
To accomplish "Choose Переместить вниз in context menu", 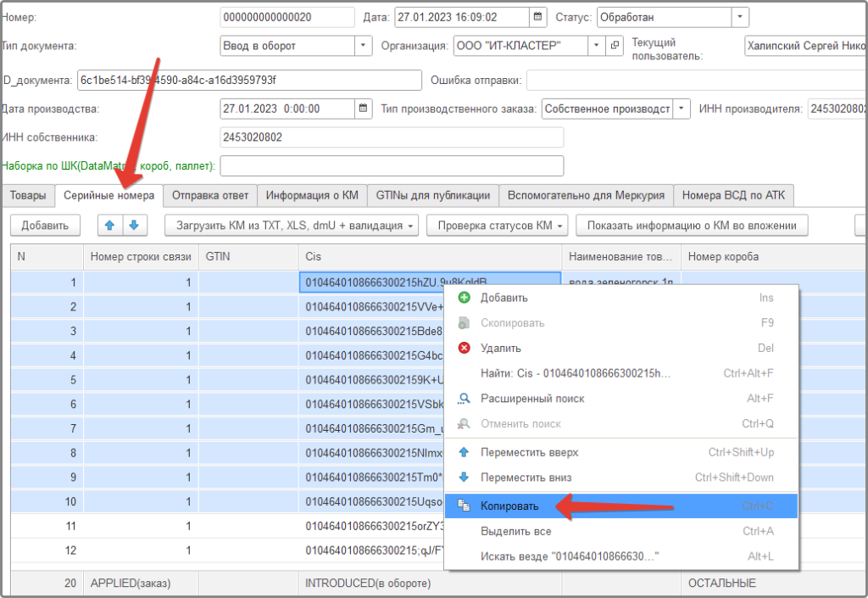I will (x=621, y=478).
